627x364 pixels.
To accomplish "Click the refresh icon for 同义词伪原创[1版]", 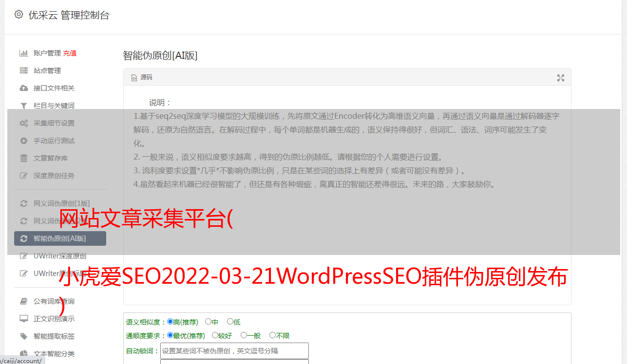I will pyautogui.click(x=23, y=203).
